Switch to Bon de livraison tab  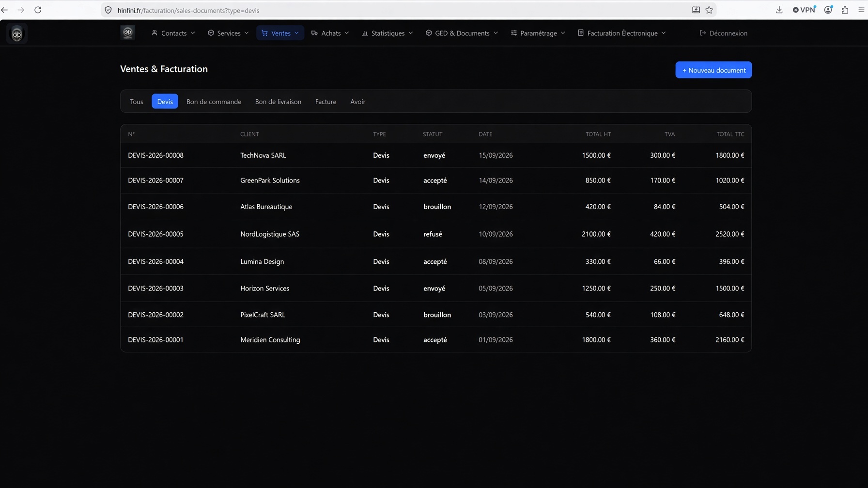pos(278,101)
